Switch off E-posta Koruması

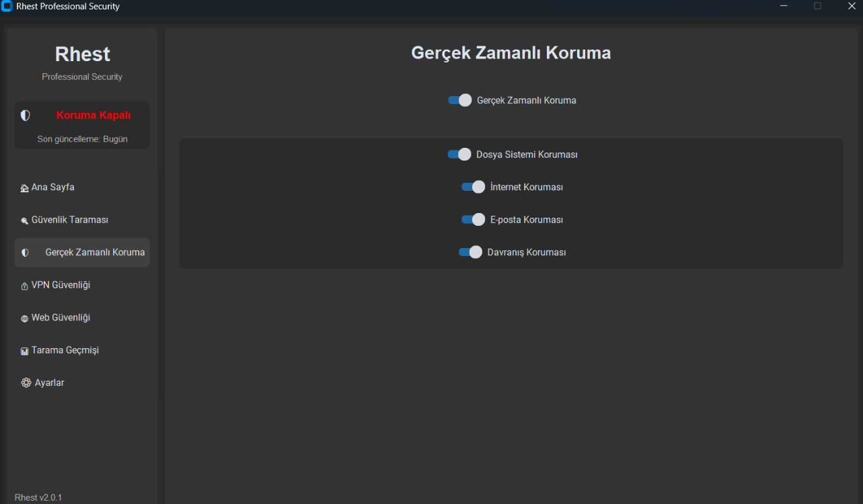(x=474, y=220)
